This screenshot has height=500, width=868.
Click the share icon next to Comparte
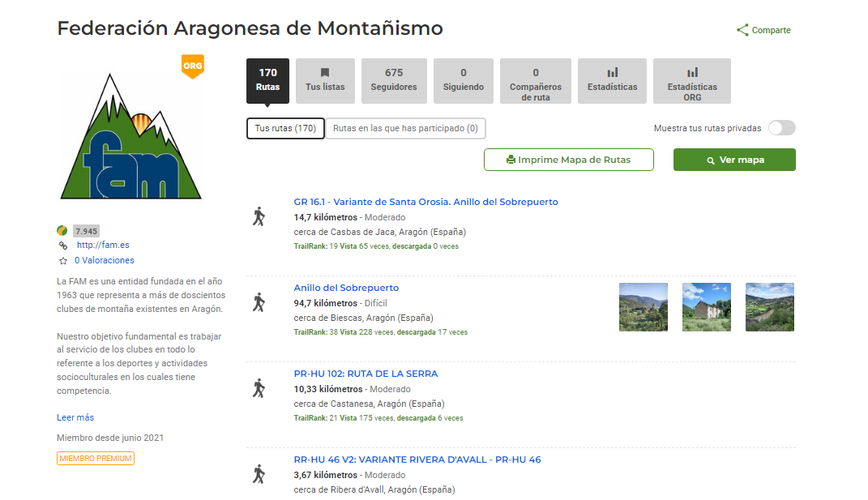click(x=742, y=30)
